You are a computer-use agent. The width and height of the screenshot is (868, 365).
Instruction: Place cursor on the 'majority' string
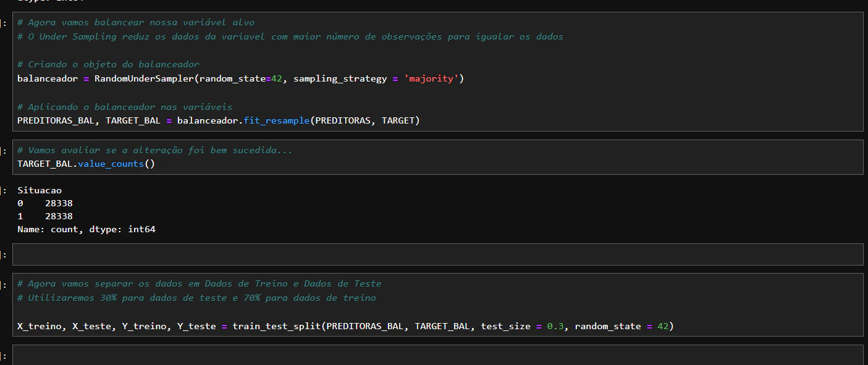(431, 78)
